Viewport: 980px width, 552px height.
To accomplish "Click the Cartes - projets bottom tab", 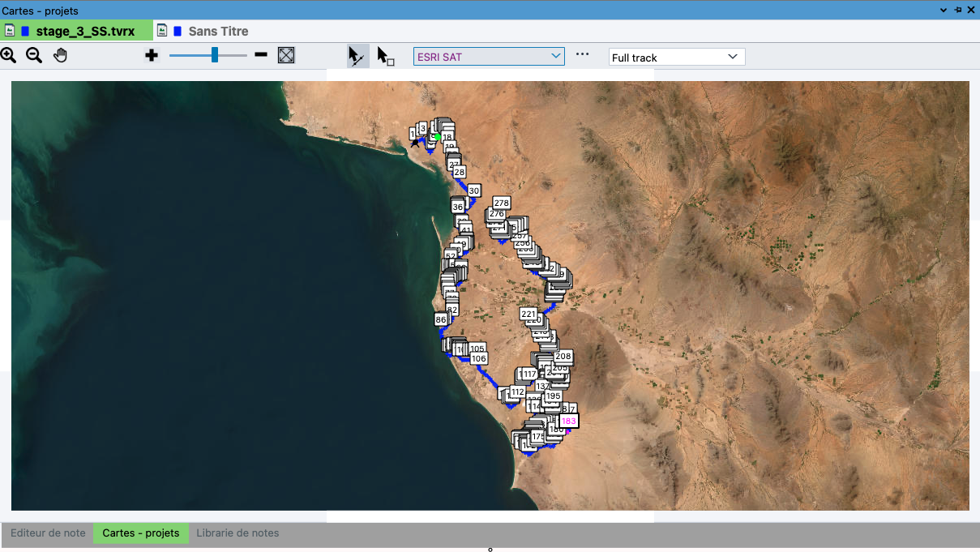I will [x=141, y=533].
